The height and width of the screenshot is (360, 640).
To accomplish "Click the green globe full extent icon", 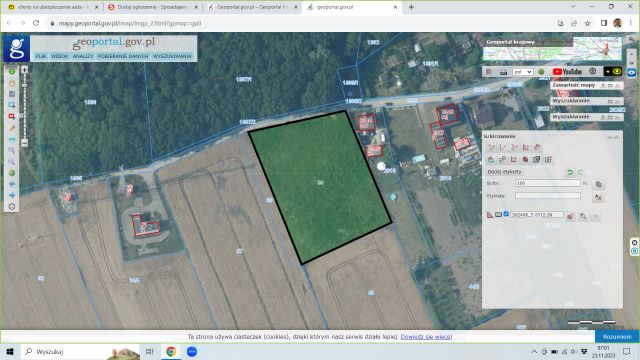I will click(x=12, y=173).
